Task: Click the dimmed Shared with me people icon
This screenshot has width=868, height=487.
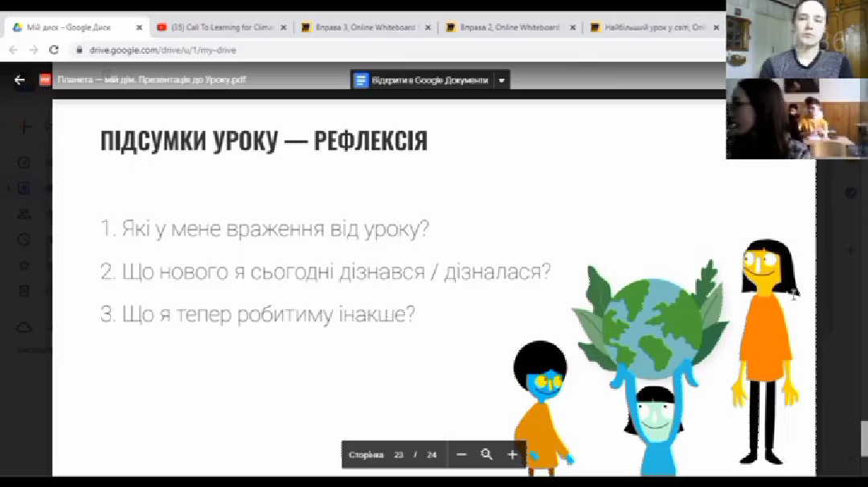Action: coord(24,215)
